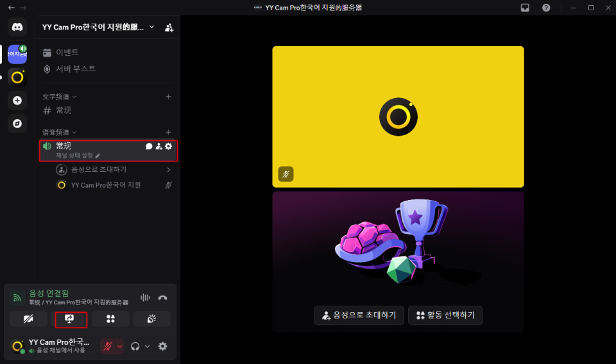Viewport: 616px width, 364px height.
Task: Expand the server name dropdown menu
Action: (x=151, y=27)
